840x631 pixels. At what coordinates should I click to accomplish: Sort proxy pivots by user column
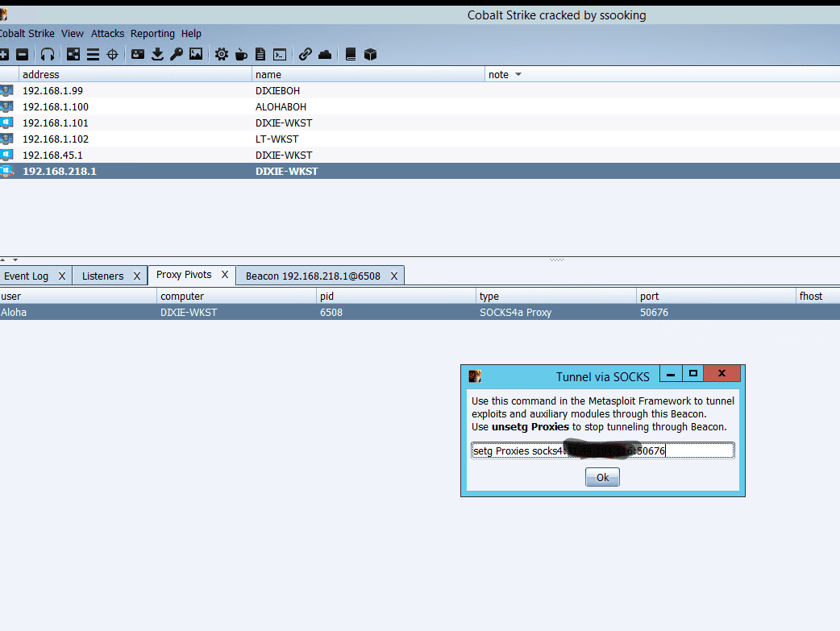click(78, 297)
